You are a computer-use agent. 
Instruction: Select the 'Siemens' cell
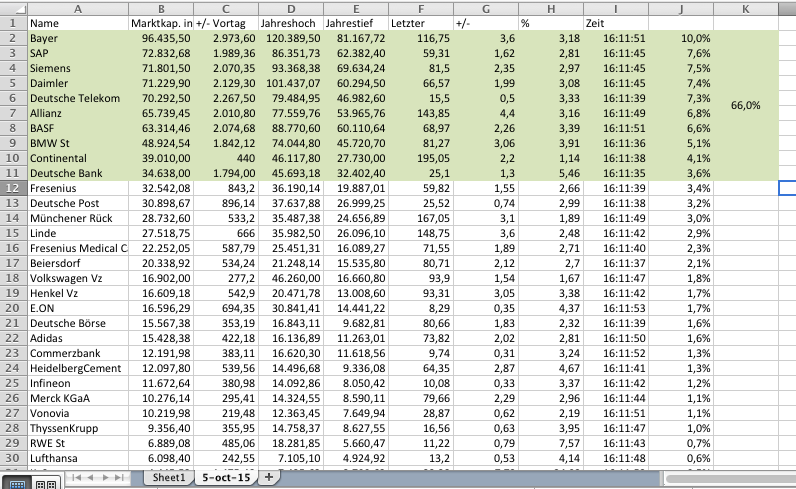[78, 68]
